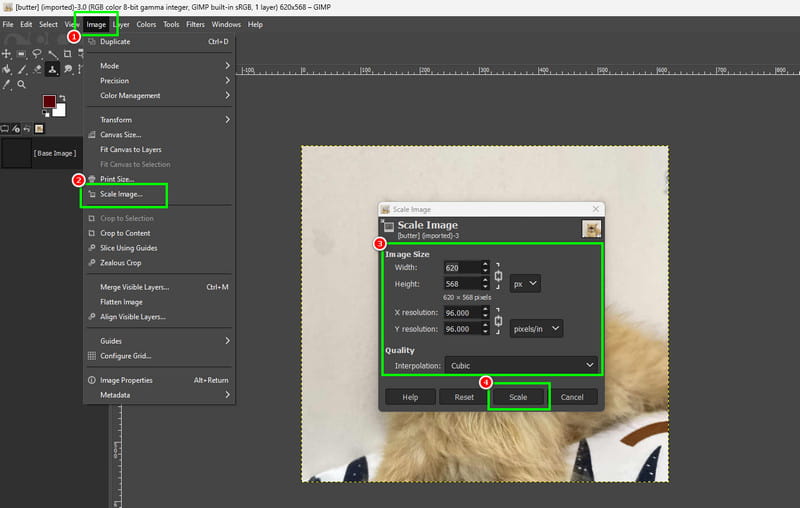Toggle the width-height chain link
The image size is (800, 508).
pos(498,276)
